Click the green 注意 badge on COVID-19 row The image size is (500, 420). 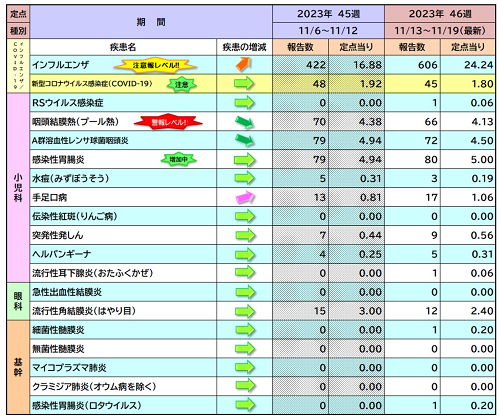(x=182, y=84)
